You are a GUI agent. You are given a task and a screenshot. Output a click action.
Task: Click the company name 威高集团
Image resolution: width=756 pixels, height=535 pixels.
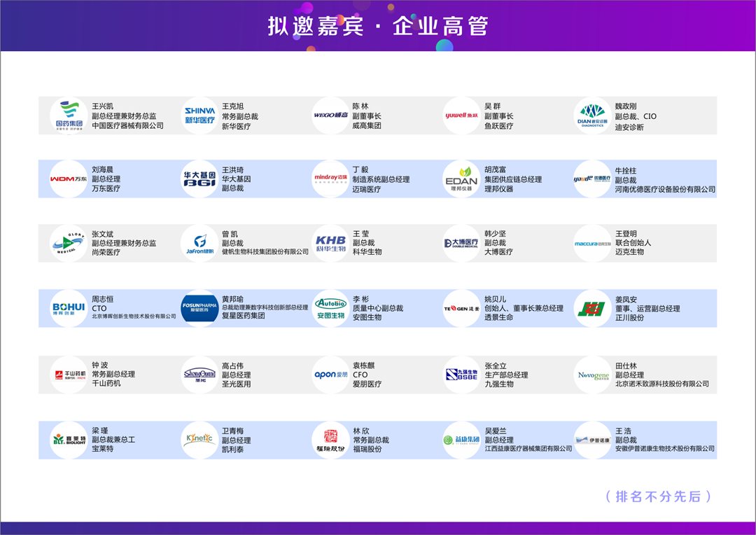pyautogui.click(x=367, y=125)
